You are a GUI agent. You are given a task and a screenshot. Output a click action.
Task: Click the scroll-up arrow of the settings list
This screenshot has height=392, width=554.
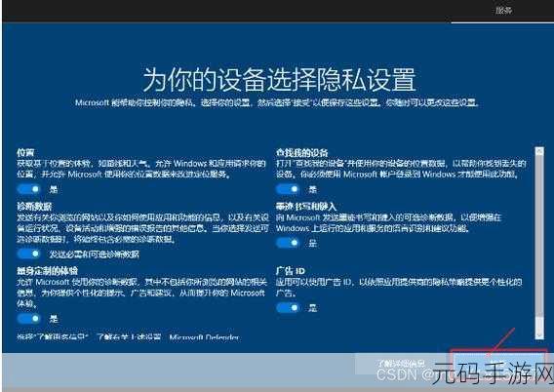[539, 151]
